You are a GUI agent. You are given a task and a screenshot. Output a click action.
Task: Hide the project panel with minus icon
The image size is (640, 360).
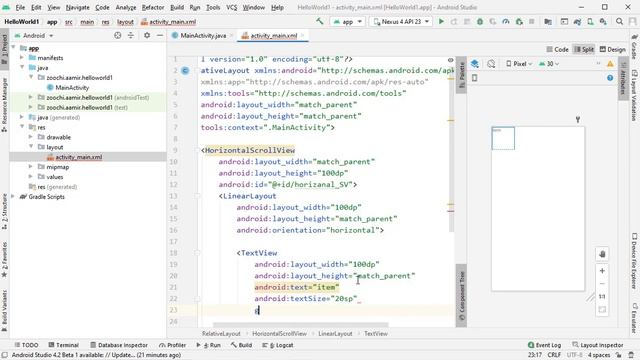click(160, 36)
